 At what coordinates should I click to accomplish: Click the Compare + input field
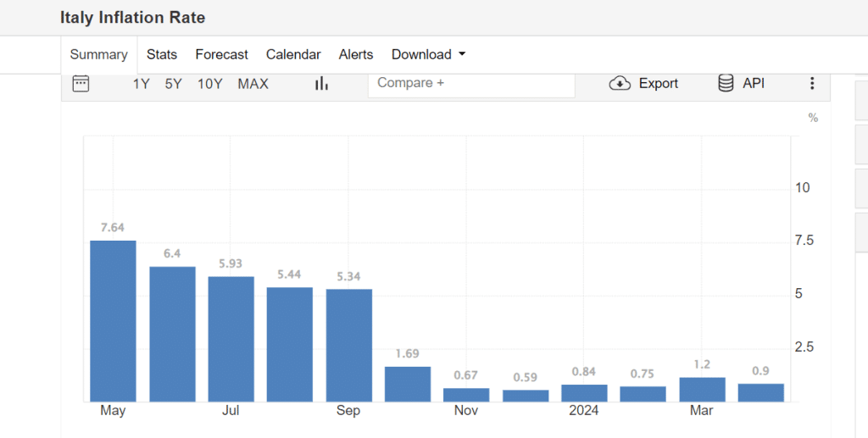point(470,83)
